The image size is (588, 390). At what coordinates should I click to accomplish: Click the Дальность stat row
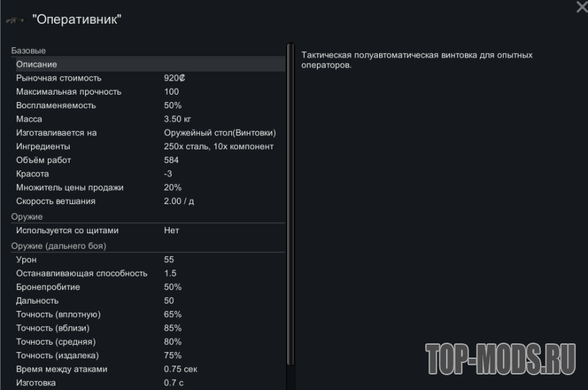tap(150, 301)
